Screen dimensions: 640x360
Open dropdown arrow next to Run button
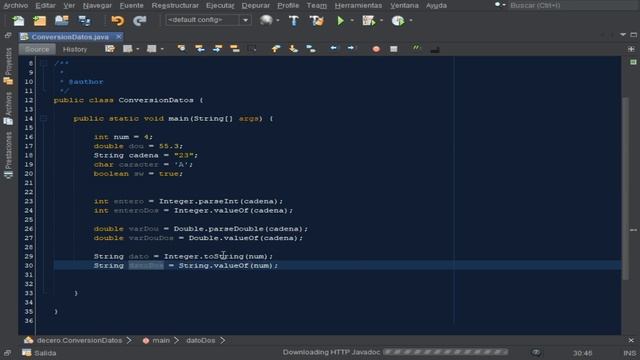(352, 20)
